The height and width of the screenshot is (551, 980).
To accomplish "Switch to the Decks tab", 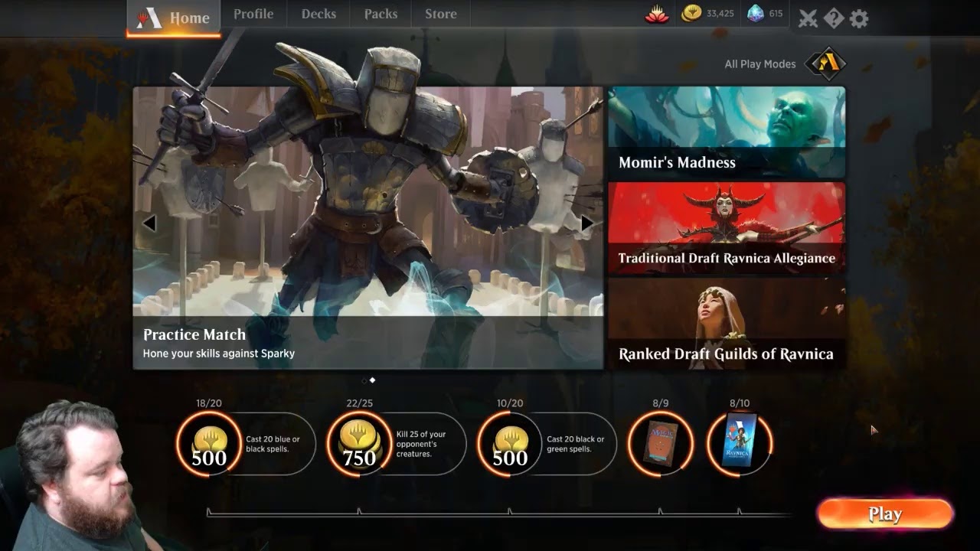I will 318,15.
